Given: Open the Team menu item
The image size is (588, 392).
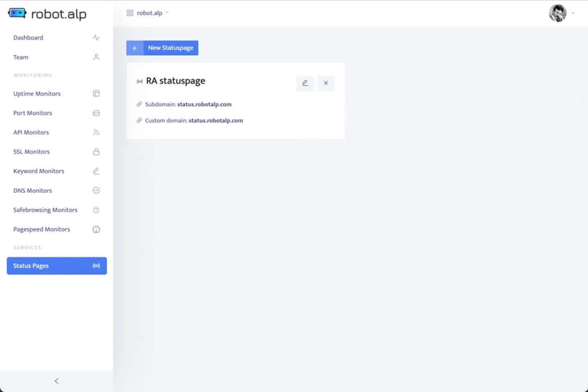Looking at the screenshot, I should (21, 57).
